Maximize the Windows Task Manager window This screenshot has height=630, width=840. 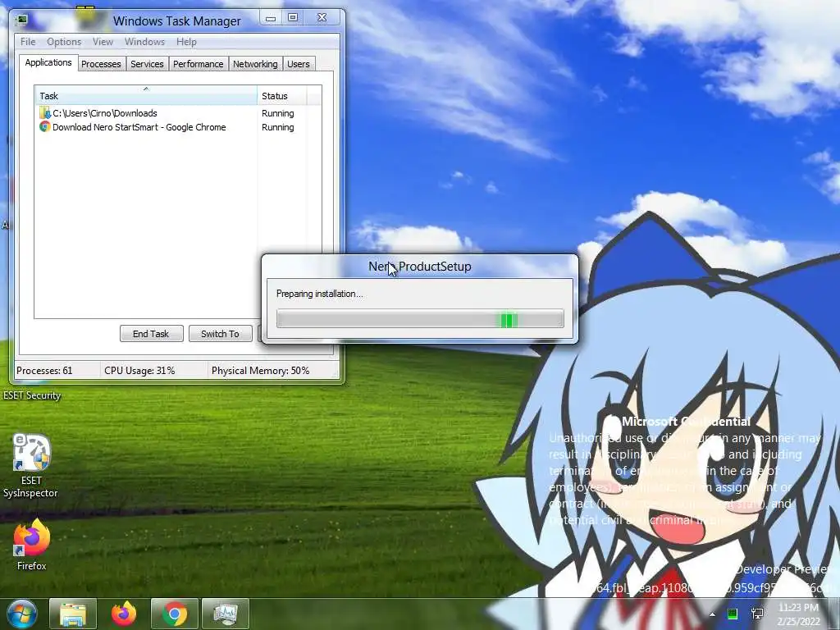click(293, 18)
